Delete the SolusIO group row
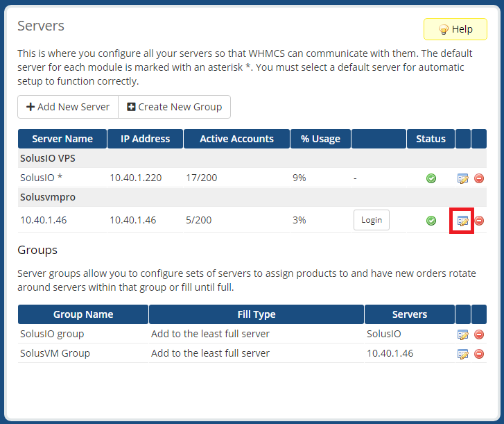This screenshot has height=424, width=504. [479, 334]
